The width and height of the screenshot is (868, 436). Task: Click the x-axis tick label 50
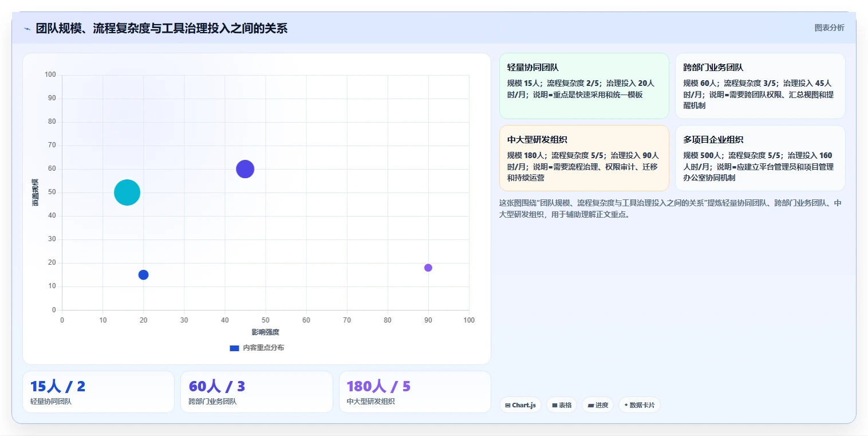click(x=266, y=320)
